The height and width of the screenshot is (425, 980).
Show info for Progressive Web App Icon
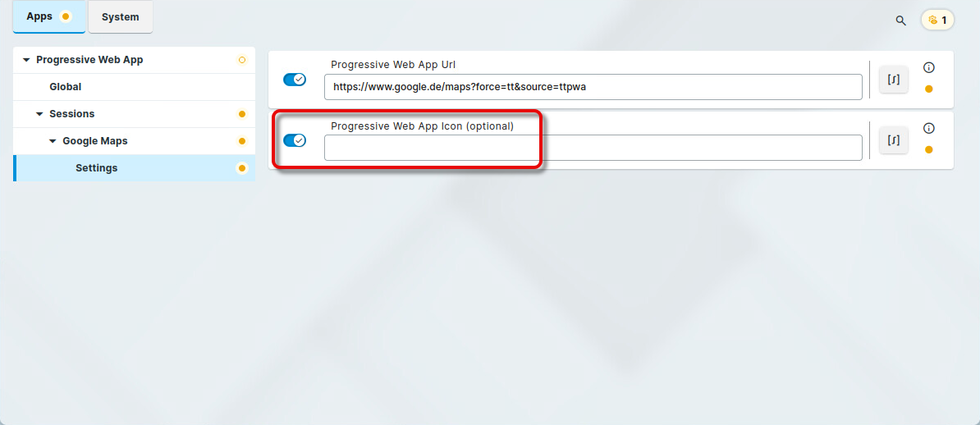tap(929, 128)
